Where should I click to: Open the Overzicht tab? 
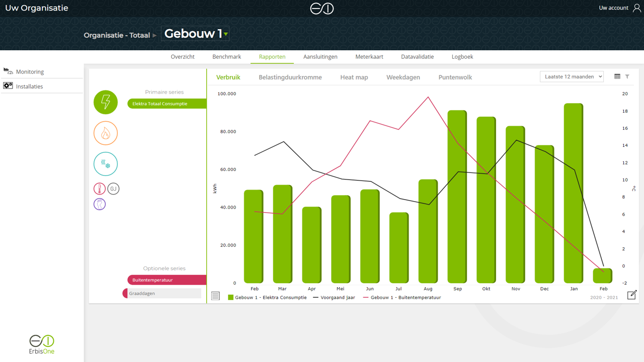(183, 57)
